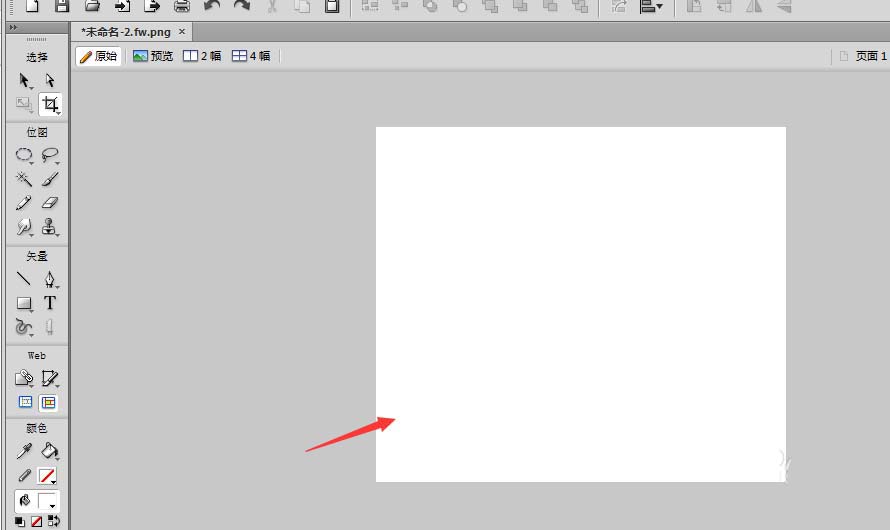The width and height of the screenshot is (890, 530).
Task: Select the Magic Wand tool
Action: click(24, 179)
